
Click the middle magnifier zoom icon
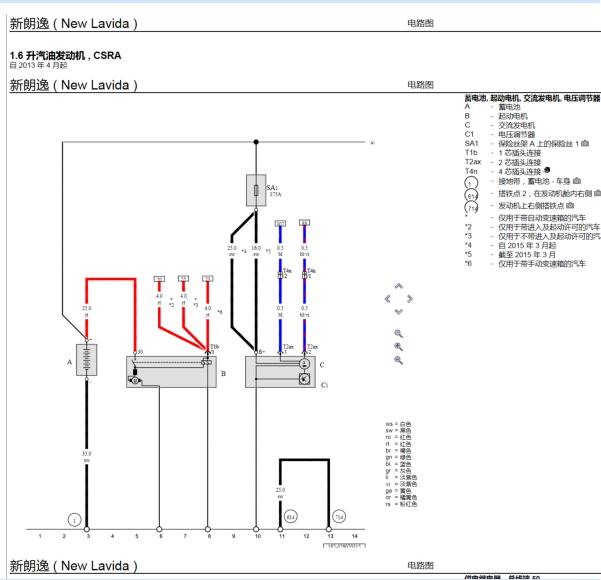click(x=399, y=347)
